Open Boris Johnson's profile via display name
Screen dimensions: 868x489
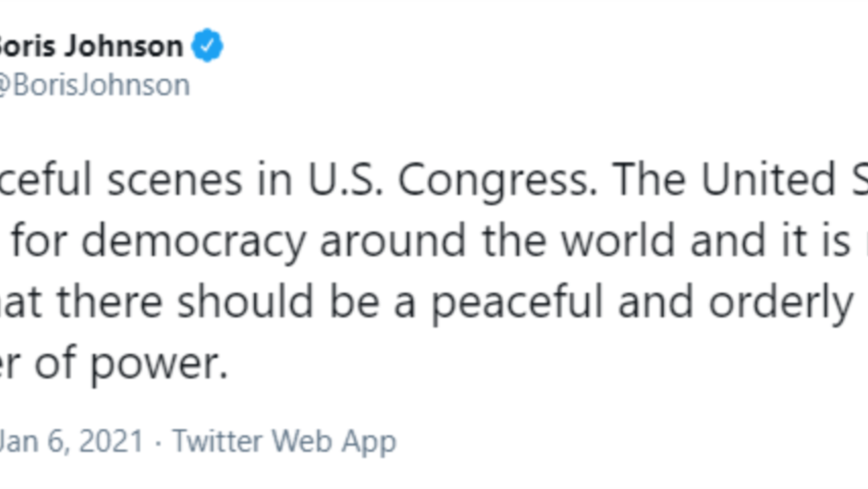click(x=91, y=45)
